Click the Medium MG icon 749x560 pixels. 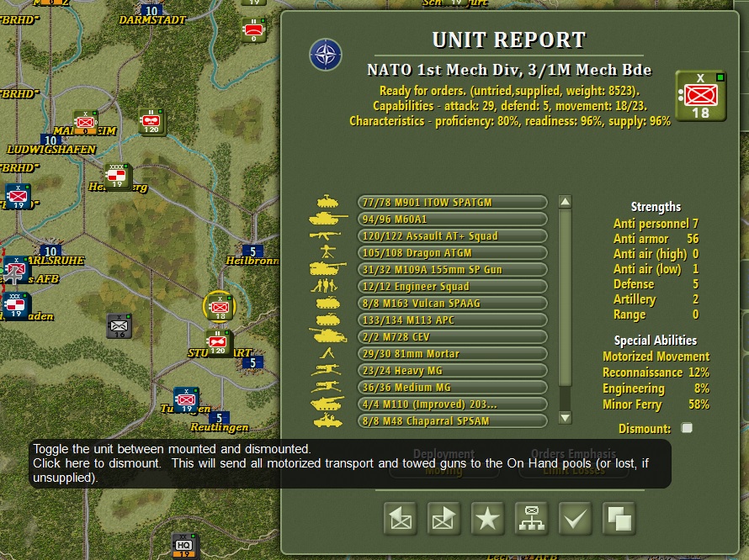(x=326, y=387)
